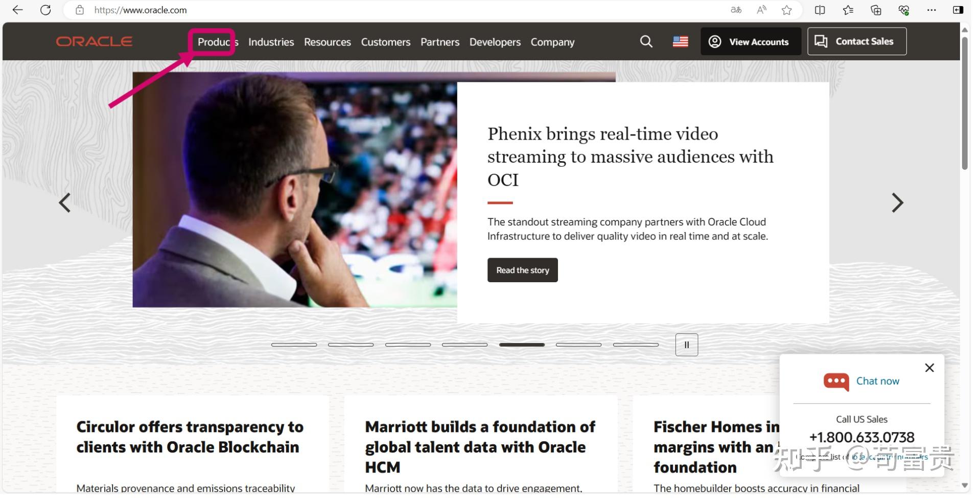Go to the next carousel slide
The image size is (980, 498).
(x=897, y=203)
